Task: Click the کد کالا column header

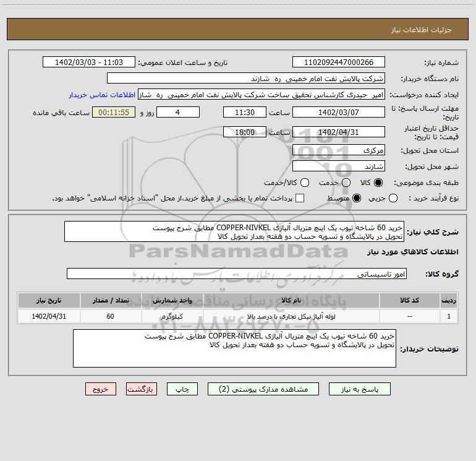Action: pyautogui.click(x=409, y=301)
